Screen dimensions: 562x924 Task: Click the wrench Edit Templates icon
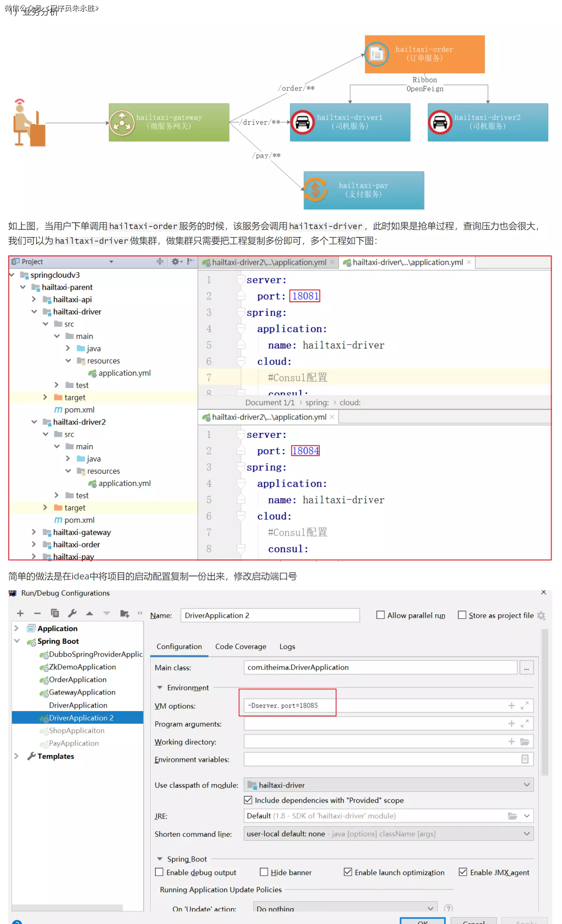[x=72, y=614]
